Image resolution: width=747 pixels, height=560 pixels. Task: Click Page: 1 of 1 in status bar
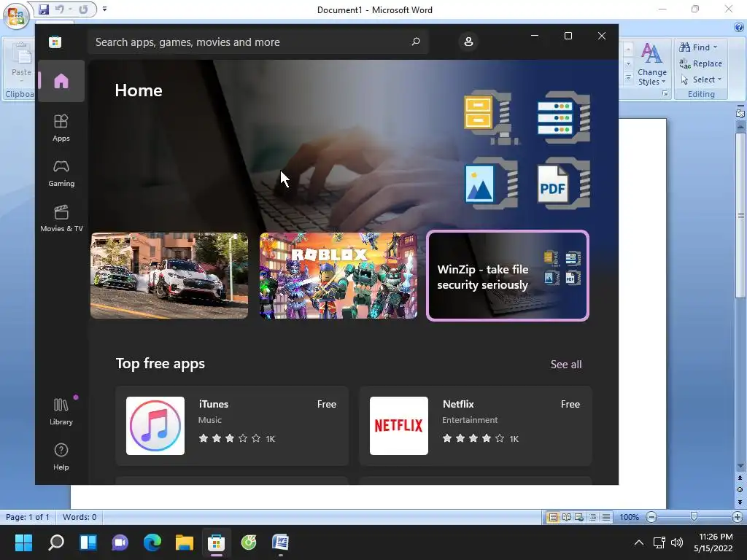point(28,517)
